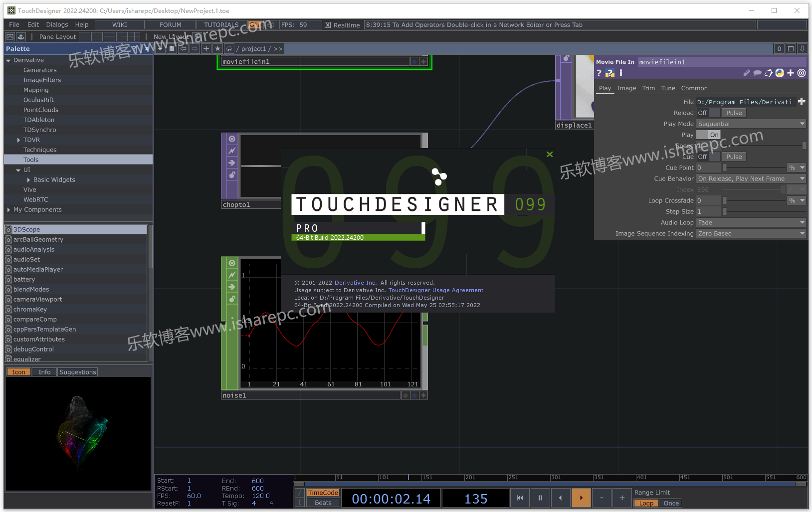Screen dimensions: 812x512
Task: Click lock flag on chopto1 node
Action: (x=232, y=175)
